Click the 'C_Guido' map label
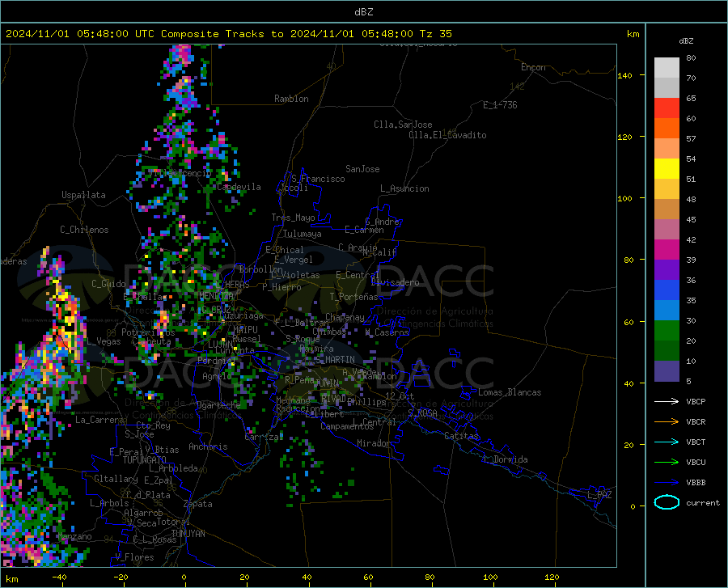 tap(108, 284)
